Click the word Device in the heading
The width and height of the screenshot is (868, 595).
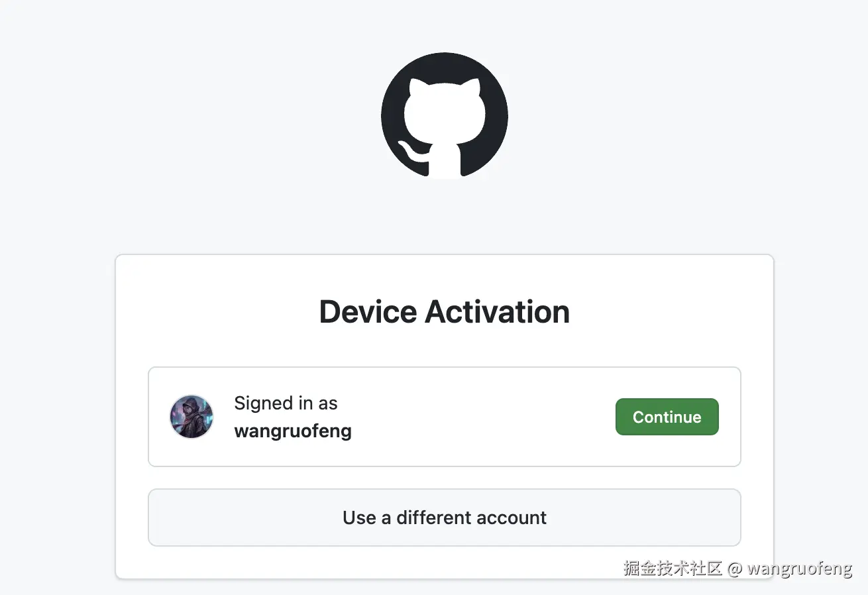click(368, 311)
